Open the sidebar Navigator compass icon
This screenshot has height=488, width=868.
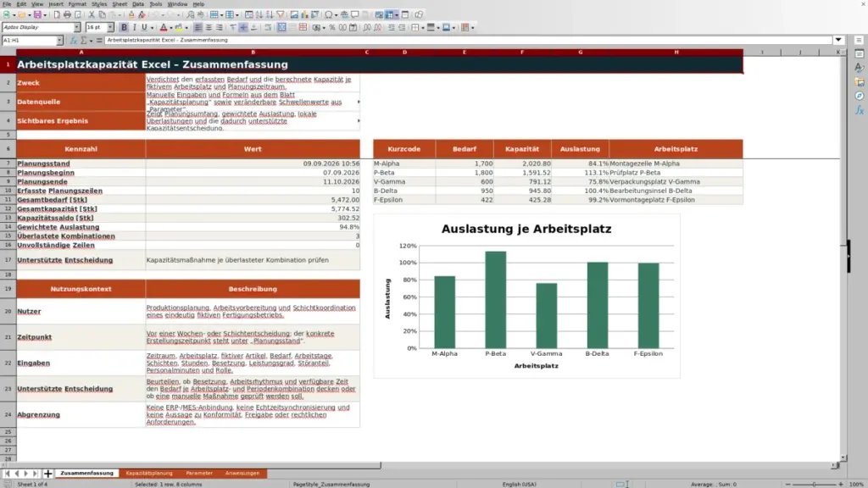click(x=860, y=97)
